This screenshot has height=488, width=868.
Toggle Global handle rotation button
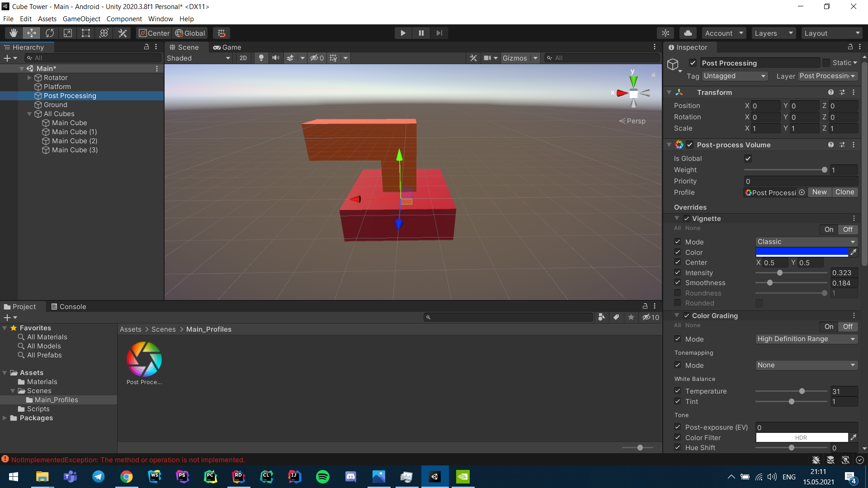190,33
